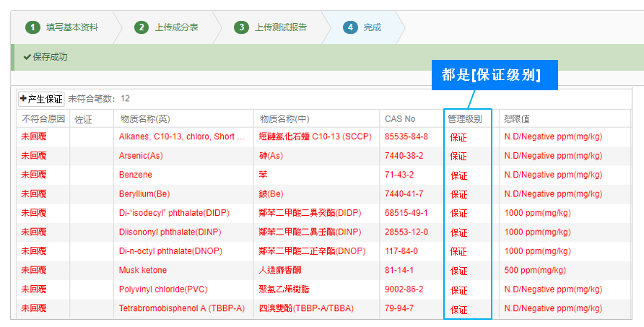
Task: Select the Beryllium(Be) cell
Action: [144, 194]
